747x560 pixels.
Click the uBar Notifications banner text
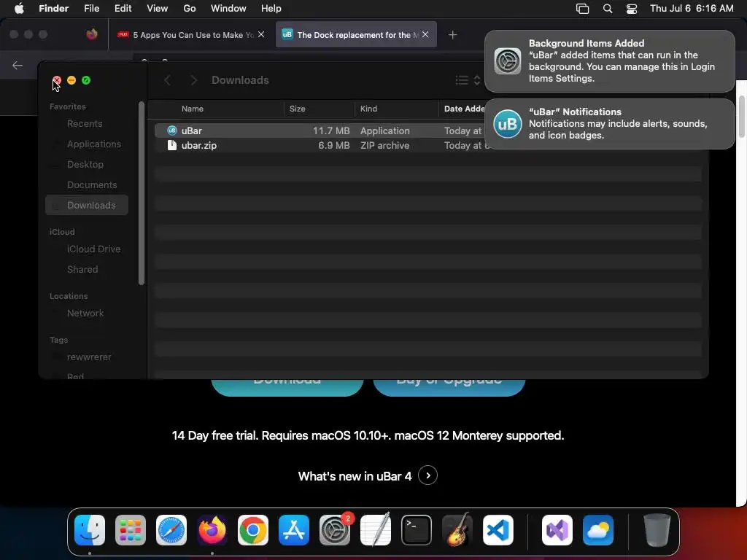coord(617,124)
